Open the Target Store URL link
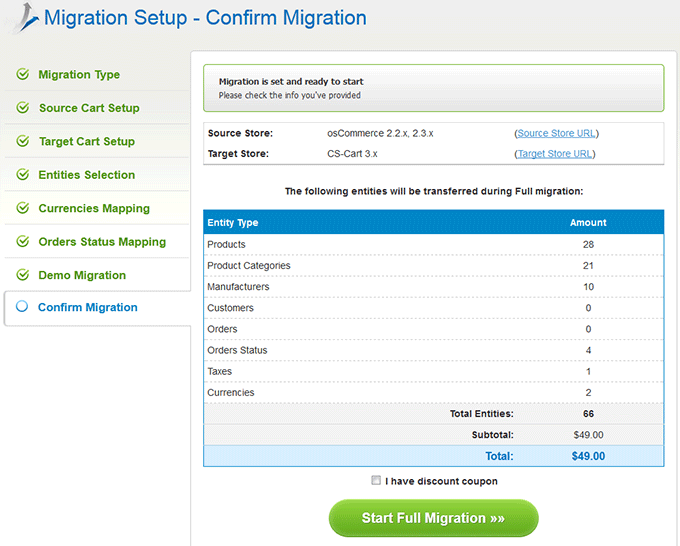Viewport: 680px width, 546px height. 555,154
